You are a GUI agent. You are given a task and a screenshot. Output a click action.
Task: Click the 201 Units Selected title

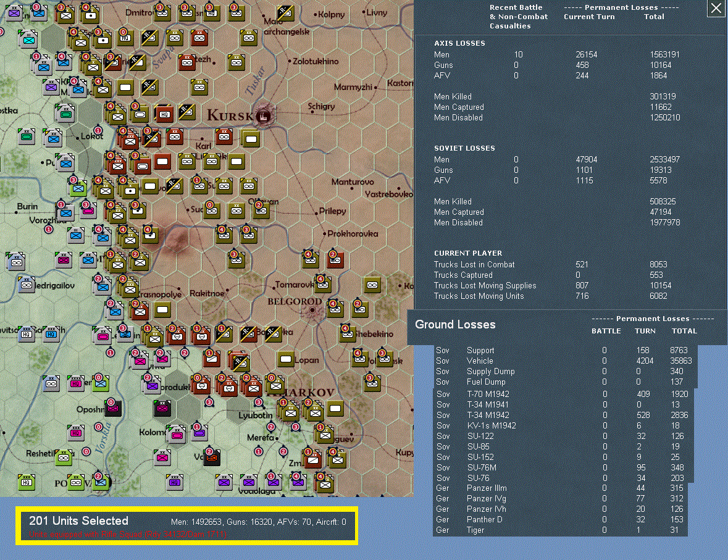[x=78, y=521]
